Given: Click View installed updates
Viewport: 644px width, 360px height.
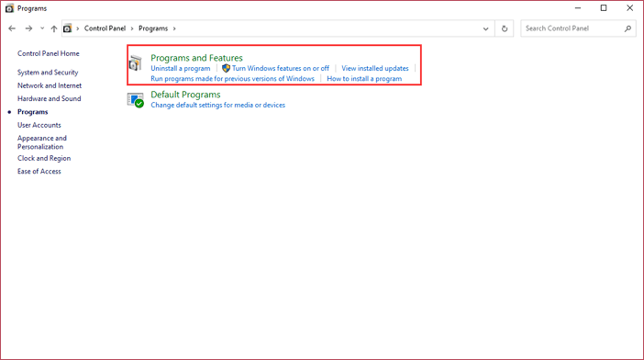Looking at the screenshot, I should (375, 68).
